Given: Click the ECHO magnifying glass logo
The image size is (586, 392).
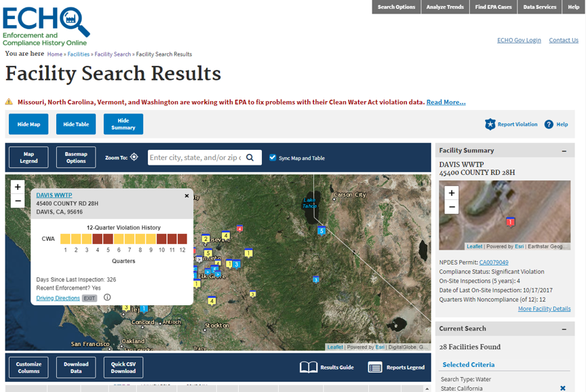Looking at the screenshot, I should pos(46,26).
